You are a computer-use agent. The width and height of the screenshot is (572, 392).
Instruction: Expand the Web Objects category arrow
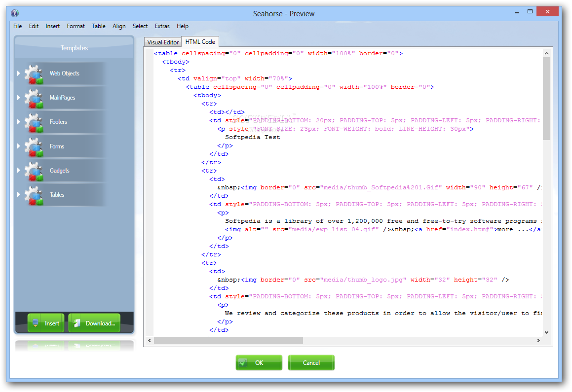point(18,73)
